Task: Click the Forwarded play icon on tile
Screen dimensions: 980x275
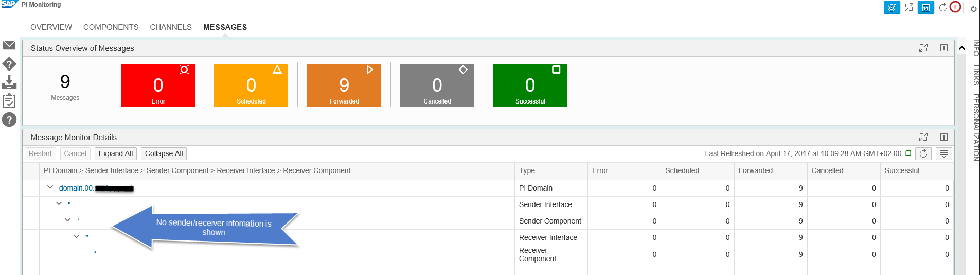Action: 370,70
